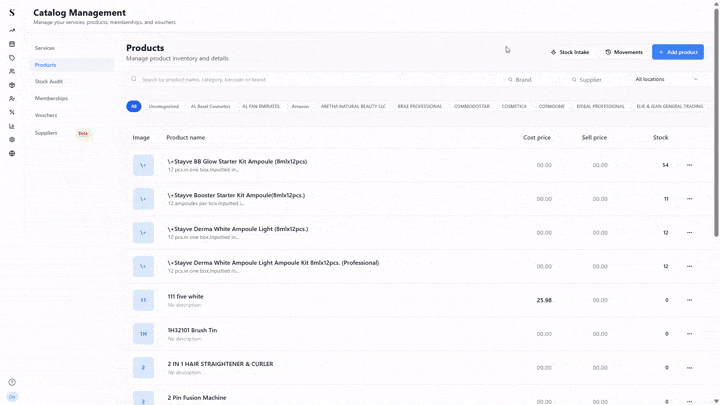Open the Movements button
This screenshot has height=405, width=720.
pyautogui.click(x=624, y=52)
